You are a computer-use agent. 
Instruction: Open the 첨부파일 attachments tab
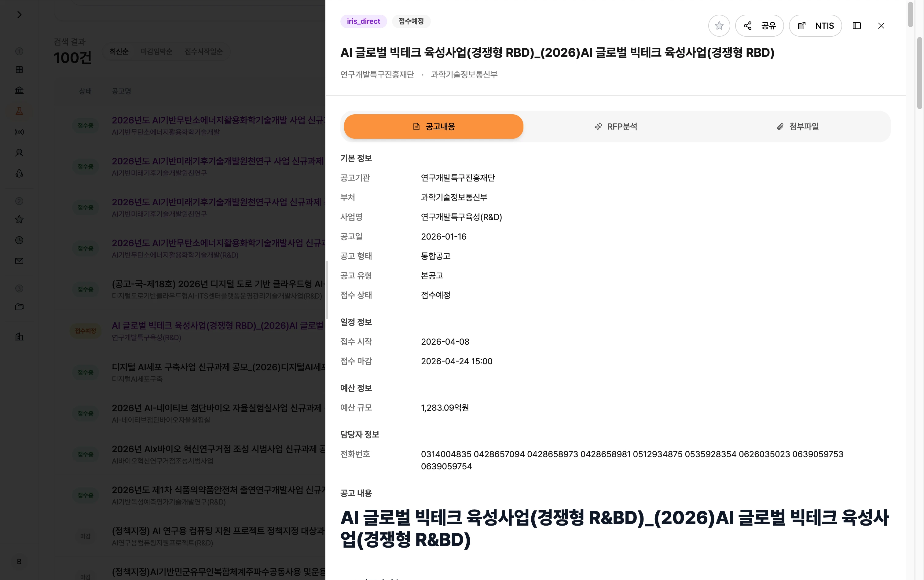pos(798,127)
